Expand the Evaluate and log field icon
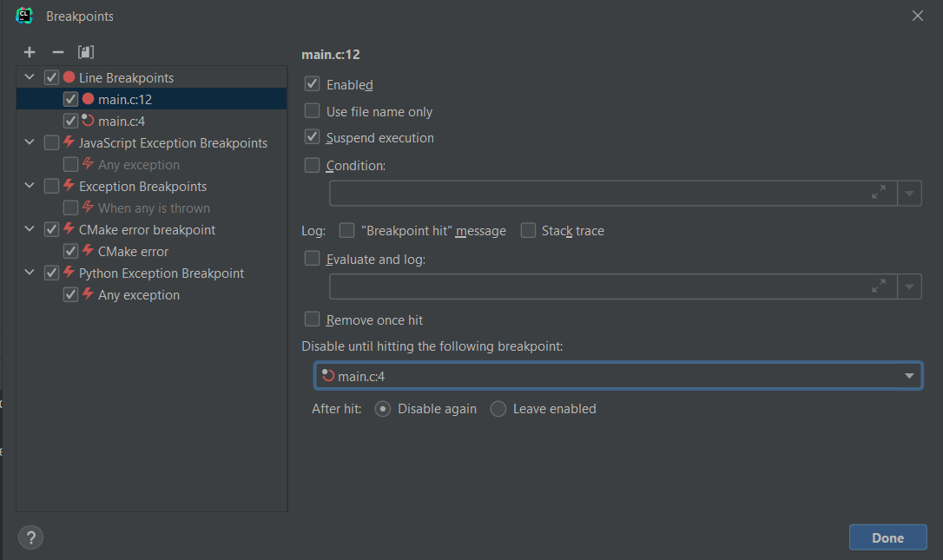Image resolution: width=943 pixels, height=560 pixels. tap(879, 287)
